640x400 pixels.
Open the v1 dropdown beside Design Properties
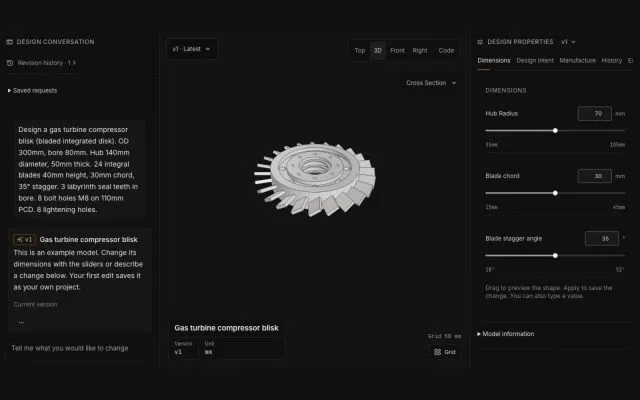568,42
